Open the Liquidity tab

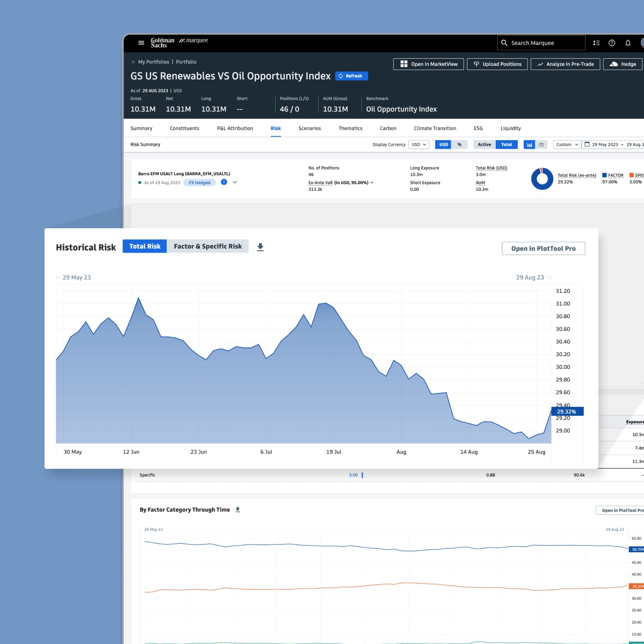[510, 128]
